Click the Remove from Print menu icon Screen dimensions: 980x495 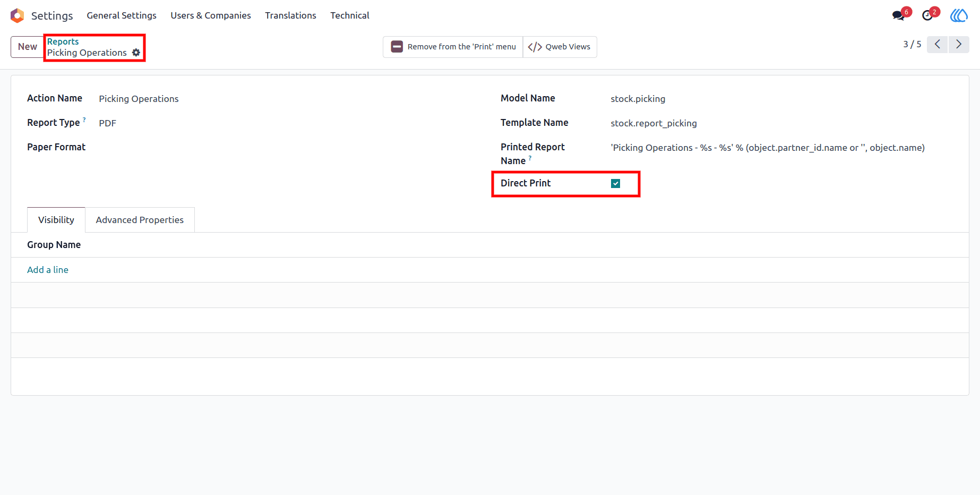(397, 47)
